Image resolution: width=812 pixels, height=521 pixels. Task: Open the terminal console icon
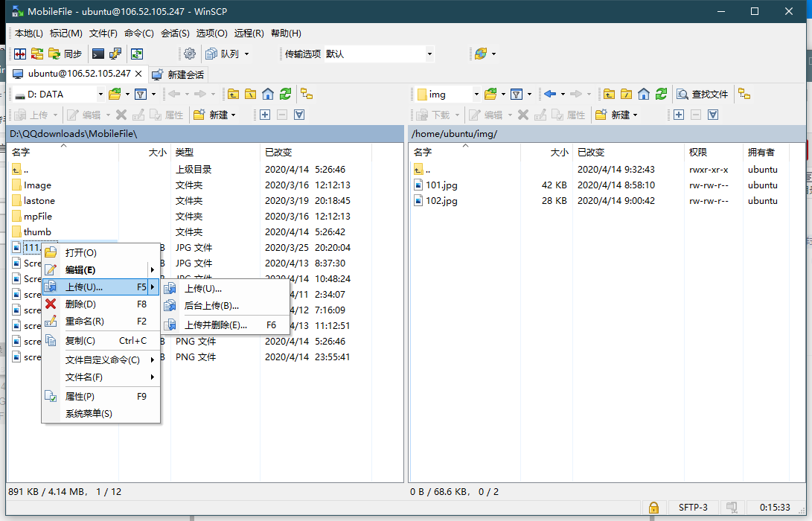pos(98,54)
